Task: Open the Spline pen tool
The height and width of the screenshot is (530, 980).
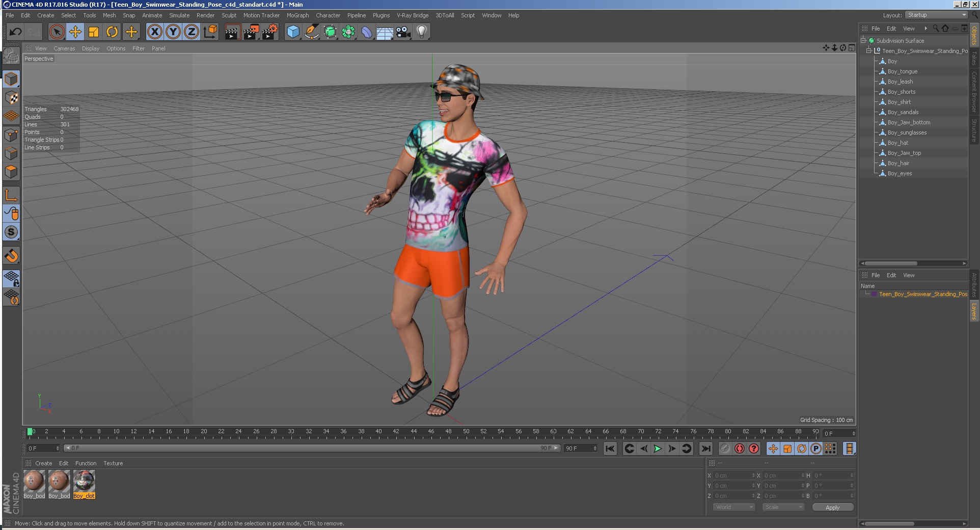Action: click(x=311, y=32)
